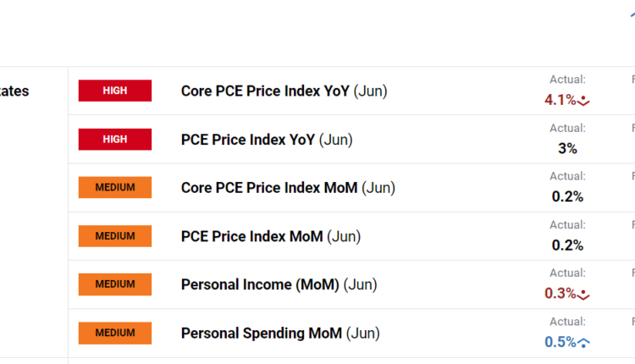Click the red down arrow beside 0.3%
Image resolution: width=635 pixels, height=364 pixels.
(x=583, y=295)
